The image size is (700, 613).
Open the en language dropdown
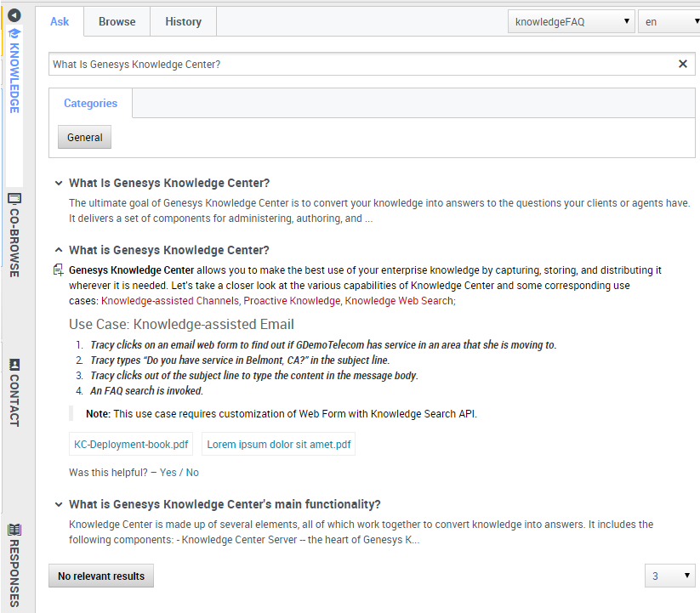pos(669,22)
